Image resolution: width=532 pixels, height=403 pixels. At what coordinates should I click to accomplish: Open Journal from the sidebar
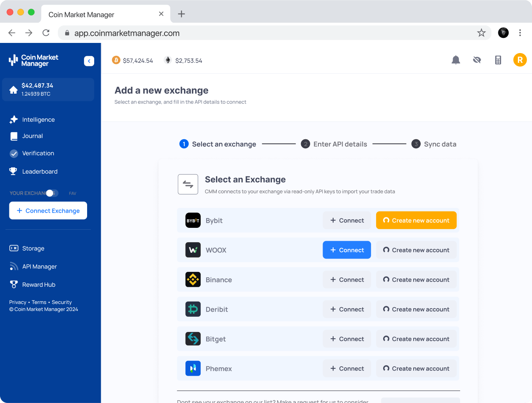32,136
